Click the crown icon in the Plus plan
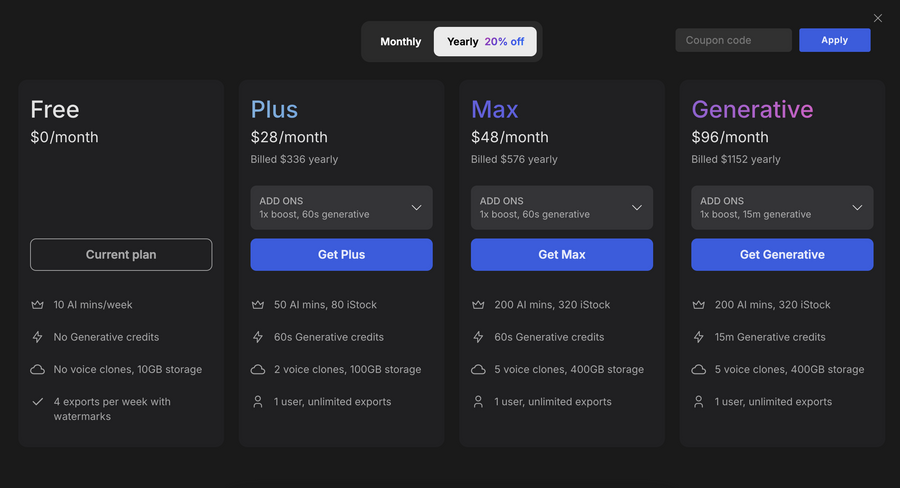Image resolution: width=900 pixels, height=488 pixels. click(x=257, y=305)
